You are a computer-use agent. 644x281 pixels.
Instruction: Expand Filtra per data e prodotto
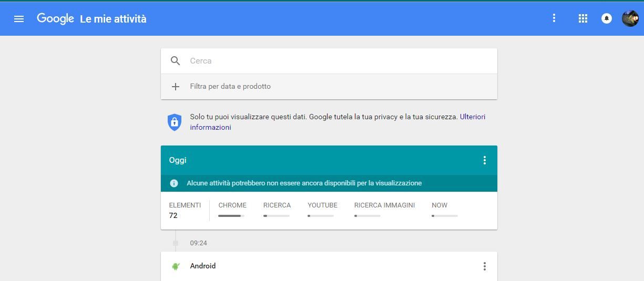329,87
